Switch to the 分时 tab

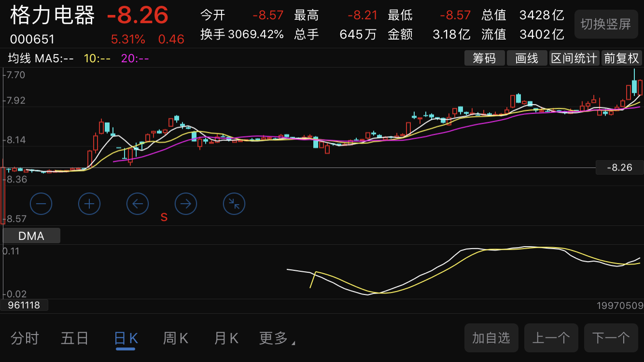click(x=25, y=338)
